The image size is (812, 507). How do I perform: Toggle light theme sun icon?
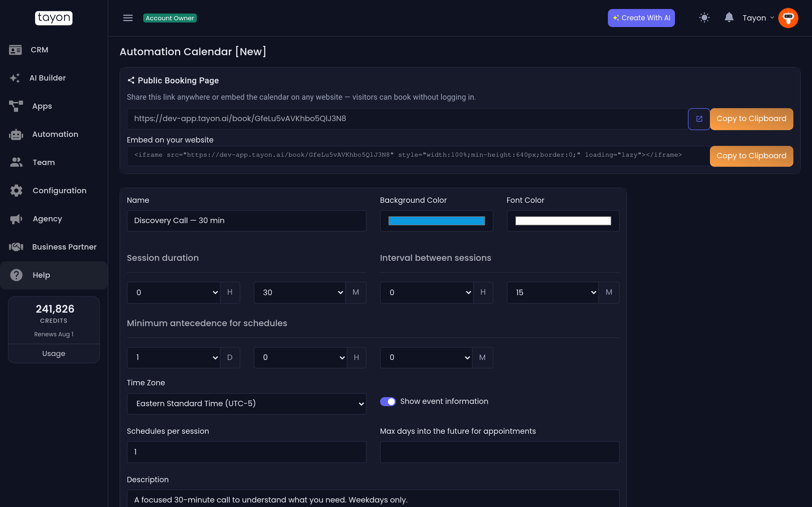[x=704, y=18]
